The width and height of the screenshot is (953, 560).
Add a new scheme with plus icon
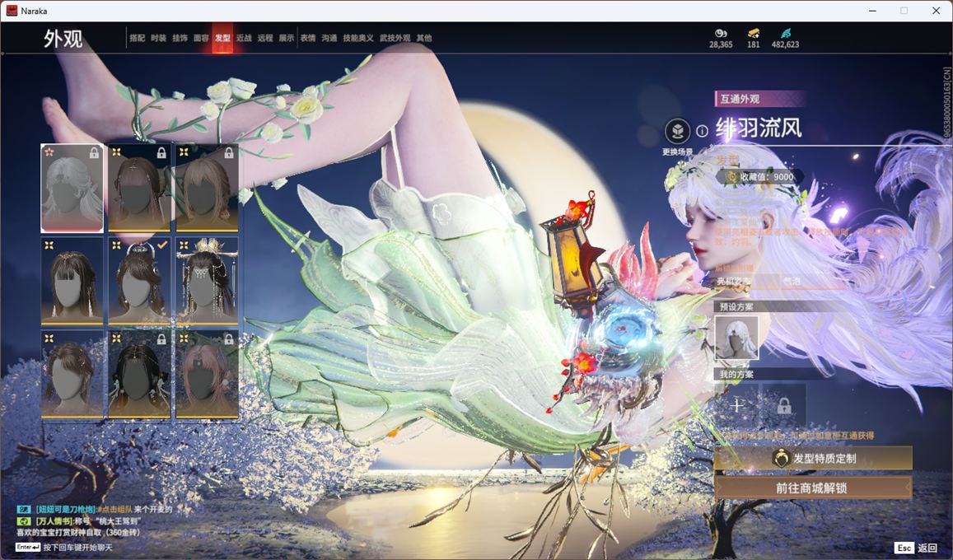click(x=737, y=405)
